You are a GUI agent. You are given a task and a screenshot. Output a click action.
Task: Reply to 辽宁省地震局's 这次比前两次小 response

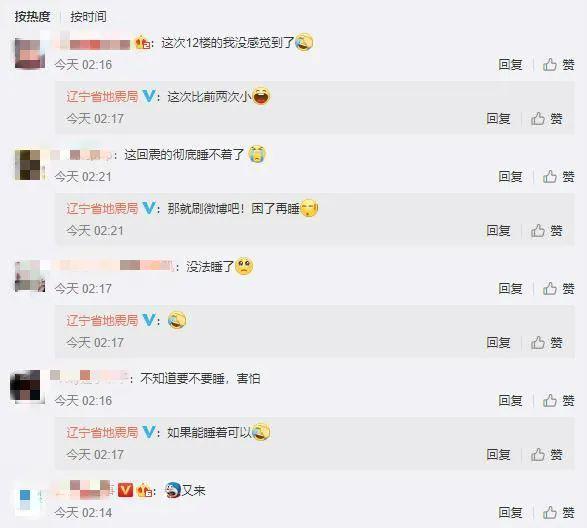498,119
